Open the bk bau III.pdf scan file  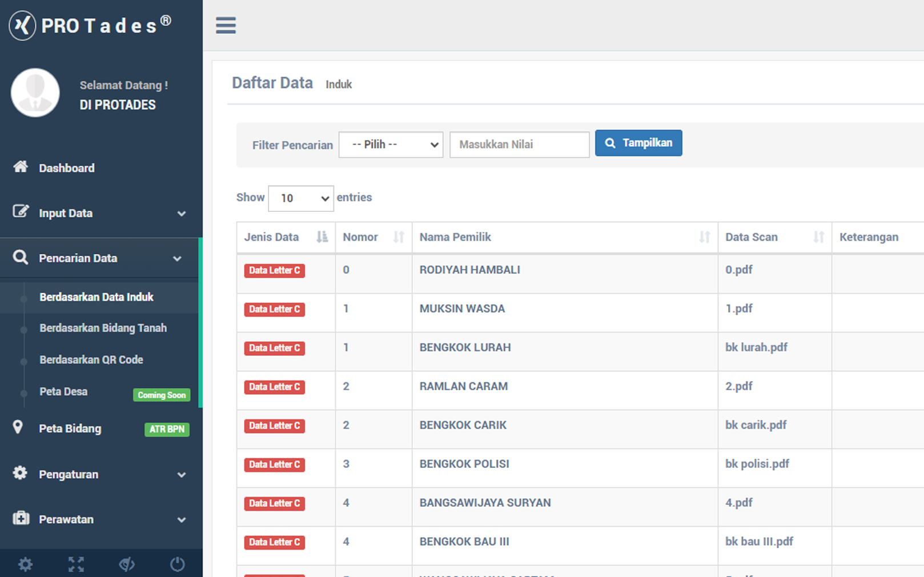[760, 542]
